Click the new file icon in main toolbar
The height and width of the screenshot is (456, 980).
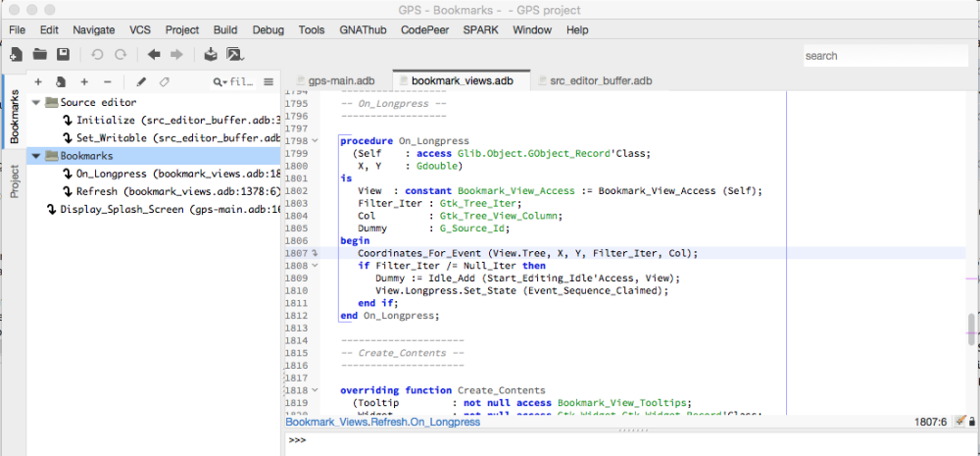(16, 55)
